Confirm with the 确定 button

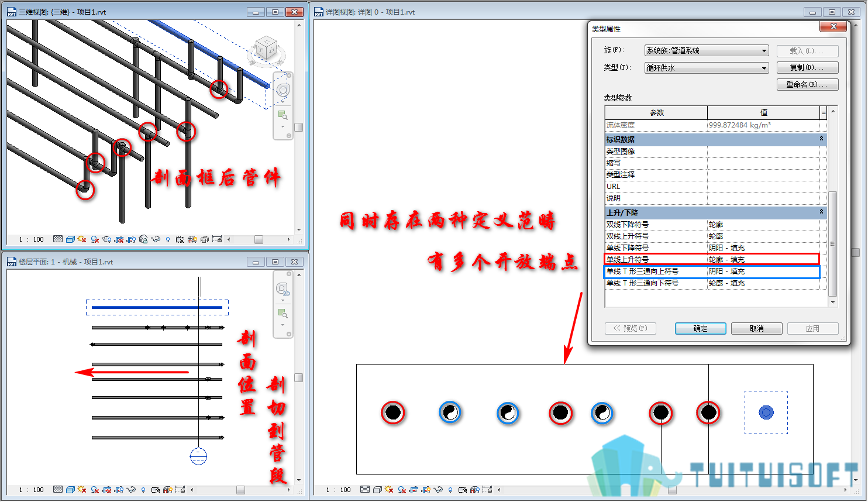(700, 328)
